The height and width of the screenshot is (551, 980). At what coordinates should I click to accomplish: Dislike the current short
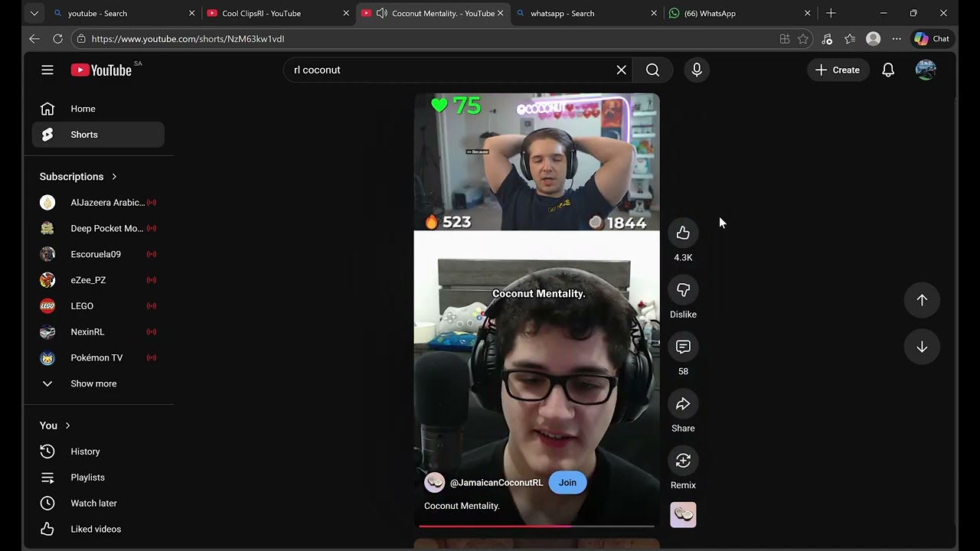point(683,290)
